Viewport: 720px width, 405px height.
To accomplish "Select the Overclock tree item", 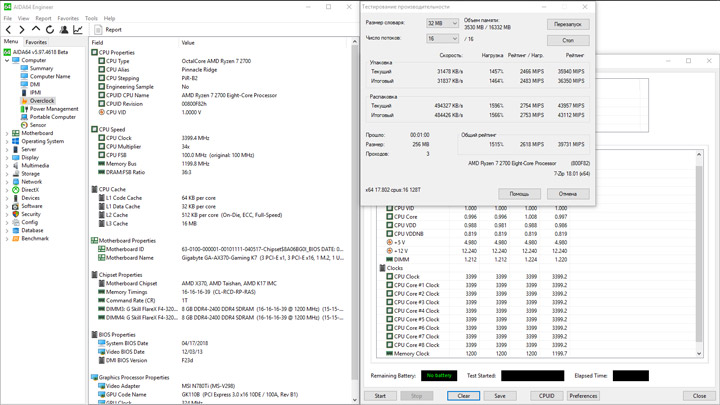I will coord(42,101).
